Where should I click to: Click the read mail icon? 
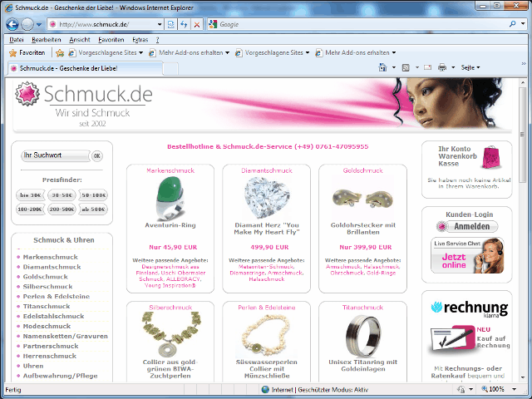pos(428,67)
